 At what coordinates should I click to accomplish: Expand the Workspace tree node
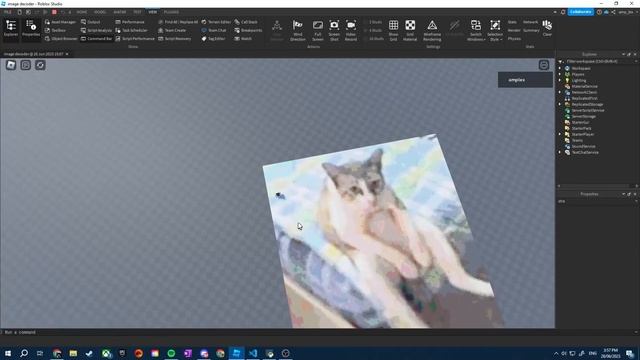click(560, 69)
